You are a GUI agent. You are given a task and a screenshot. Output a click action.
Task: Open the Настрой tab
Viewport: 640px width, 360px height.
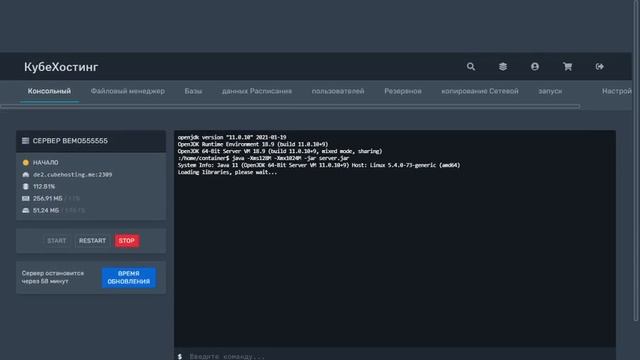pyautogui.click(x=617, y=91)
